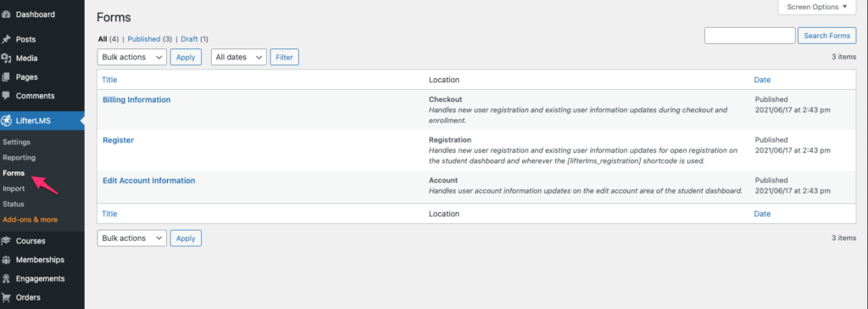Screen dimensions: 868x309
Task: Open Add-ons & more submenu
Action: [30, 220]
